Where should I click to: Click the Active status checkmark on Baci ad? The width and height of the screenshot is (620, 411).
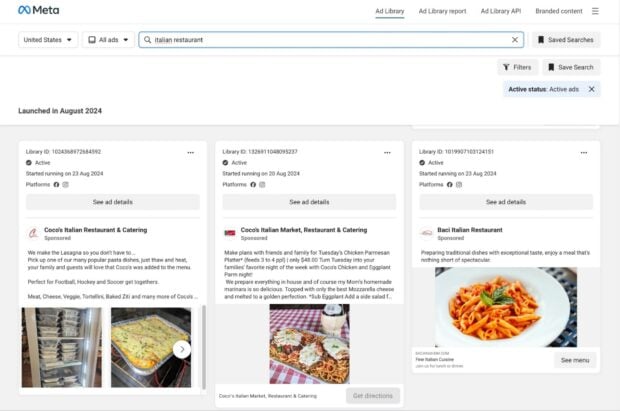coord(422,163)
